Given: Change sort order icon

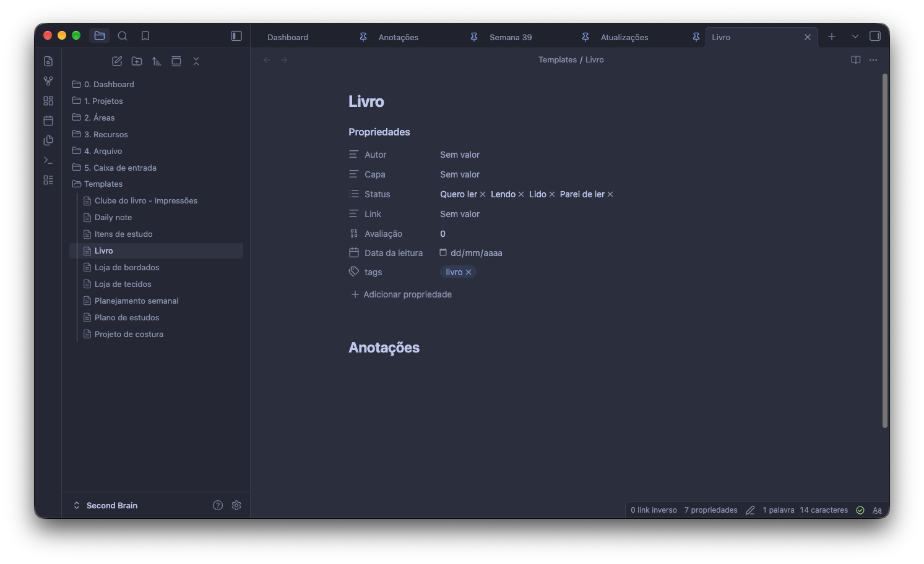Looking at the screenshot, I should point(157,61).
